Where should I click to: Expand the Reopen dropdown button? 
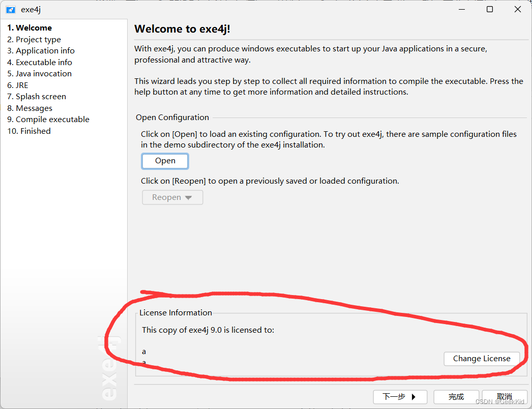[172, 197]
